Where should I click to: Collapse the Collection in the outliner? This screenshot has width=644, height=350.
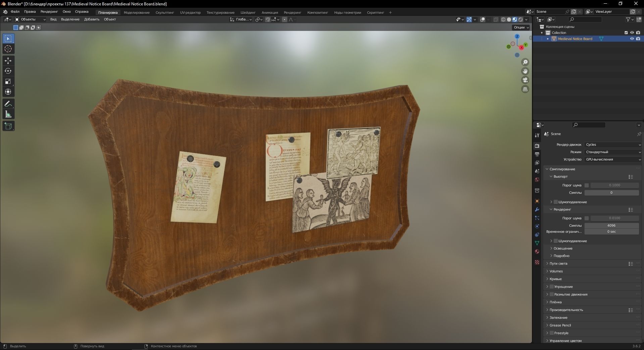(542, 33)
